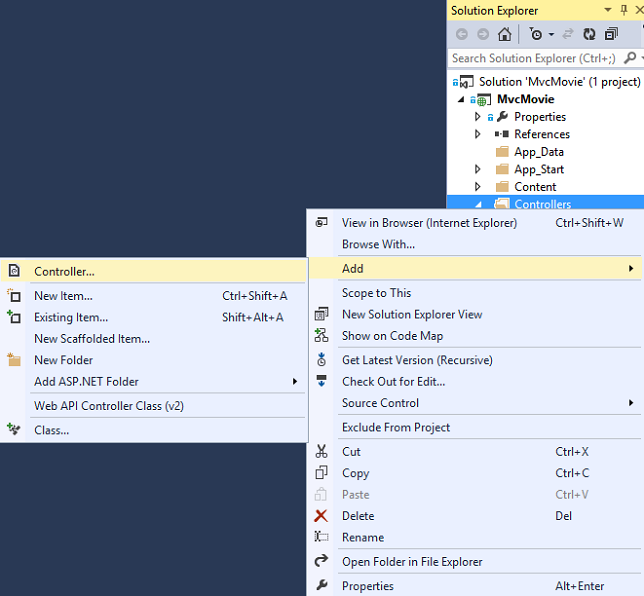Choose Cut from the context menu
Image resolution: width=644 pixels, height=596 pixels.
click(x=475, y=451)
